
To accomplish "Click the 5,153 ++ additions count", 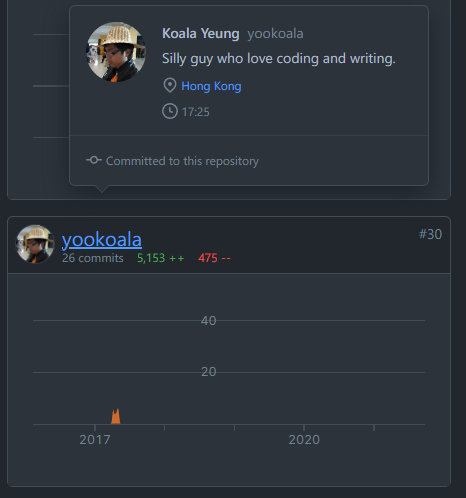I will 161,258.
